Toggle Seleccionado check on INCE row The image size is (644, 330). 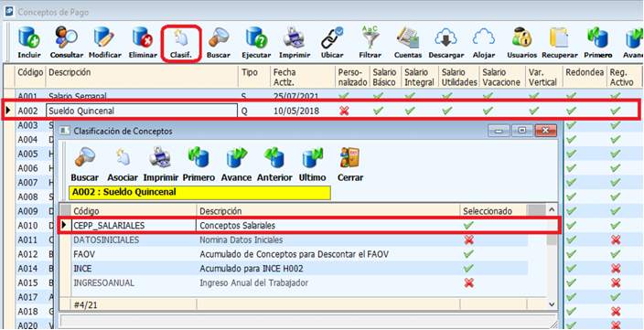point(468,269)
